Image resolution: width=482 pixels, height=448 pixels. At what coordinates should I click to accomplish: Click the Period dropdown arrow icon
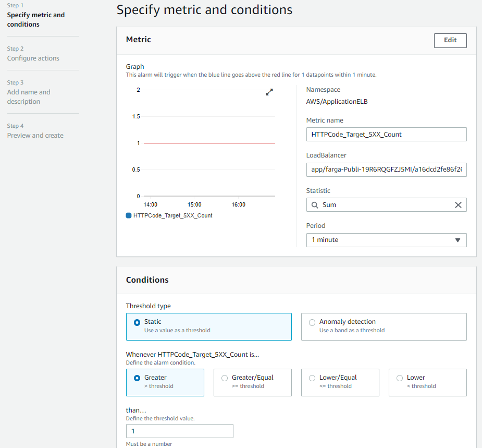pyautogui.click(x=458, y=240)
